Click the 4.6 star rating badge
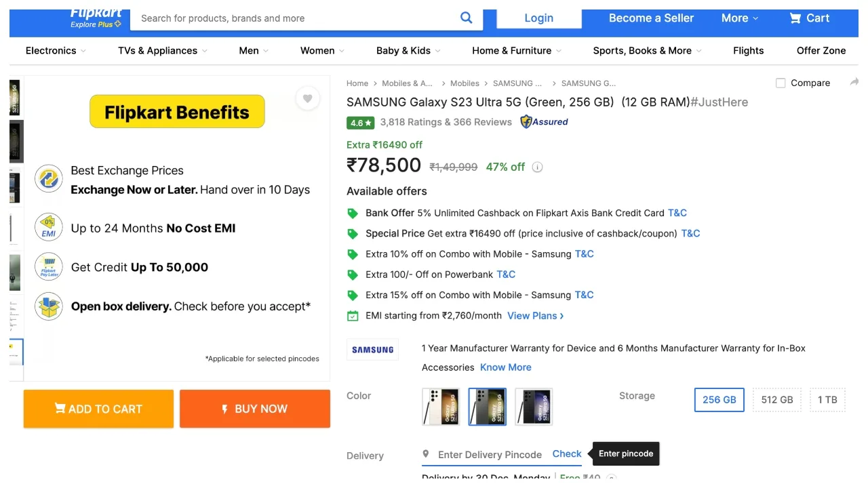The width and height of the screenshot is (868, 488). pos(360,123)
